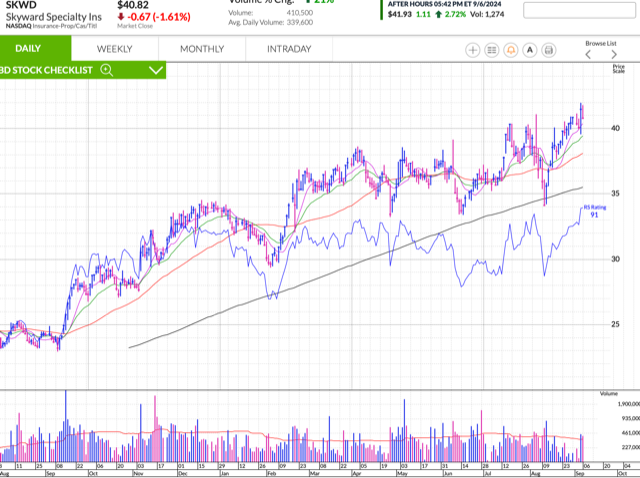Click the Browse List label

coord(601,43)
